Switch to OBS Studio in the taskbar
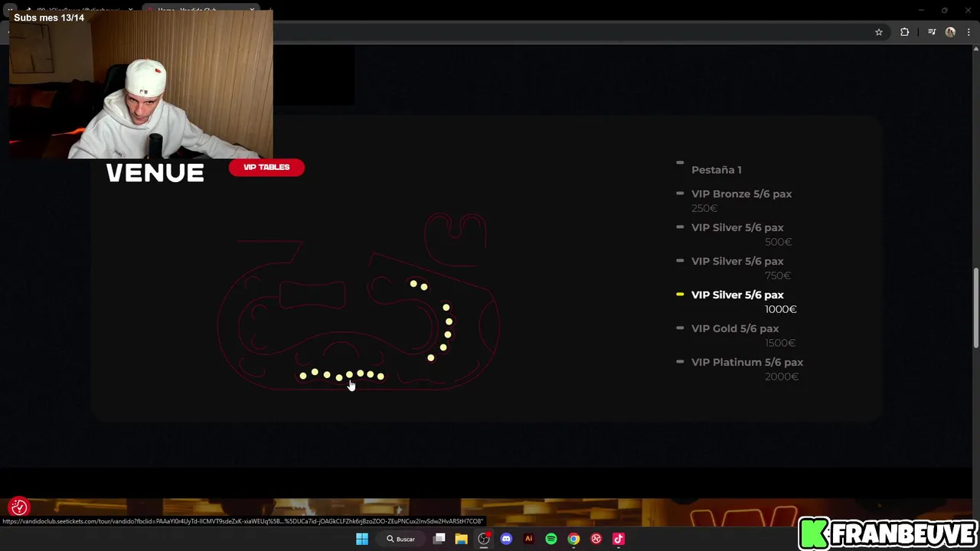The width and height of the screenshot is (980, 551). [x=484, y=539]
